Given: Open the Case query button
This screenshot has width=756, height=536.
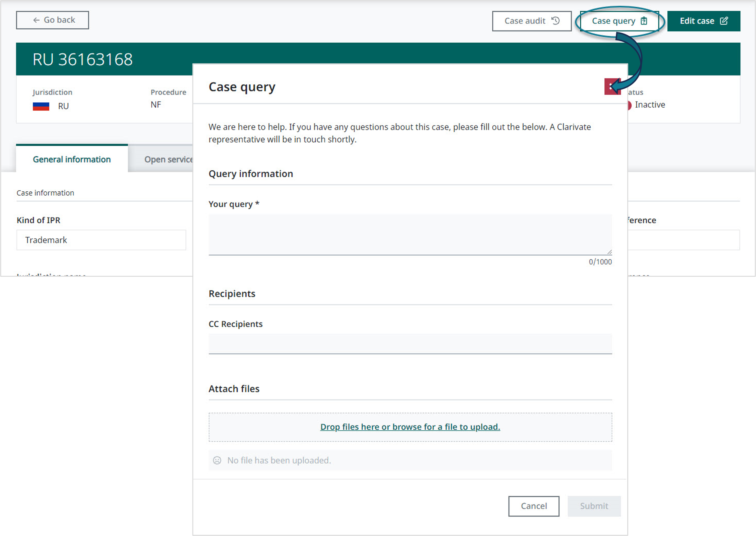Looking at the screenshot, I should [619, 21].
